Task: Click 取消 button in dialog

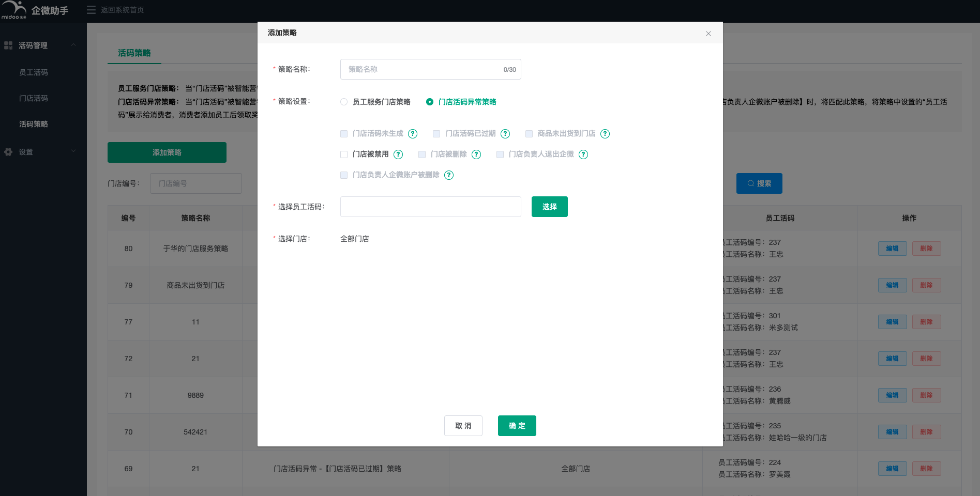Action: click(463, 426)
